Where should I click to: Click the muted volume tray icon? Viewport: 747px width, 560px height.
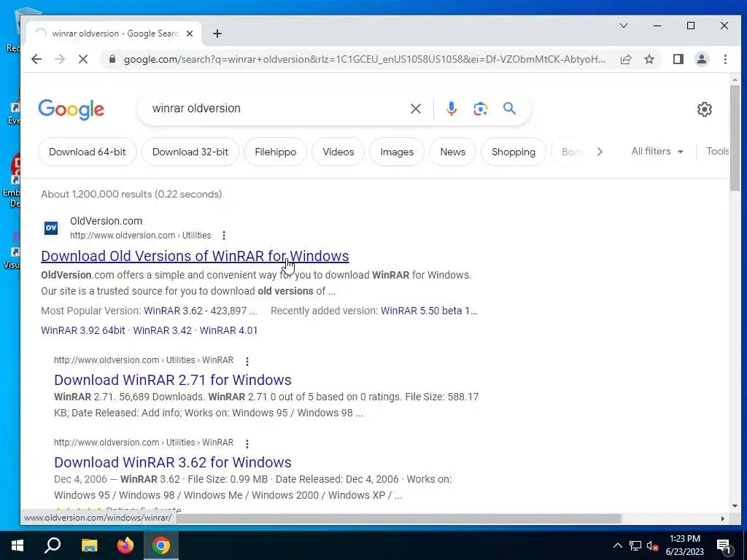(652, 545)
